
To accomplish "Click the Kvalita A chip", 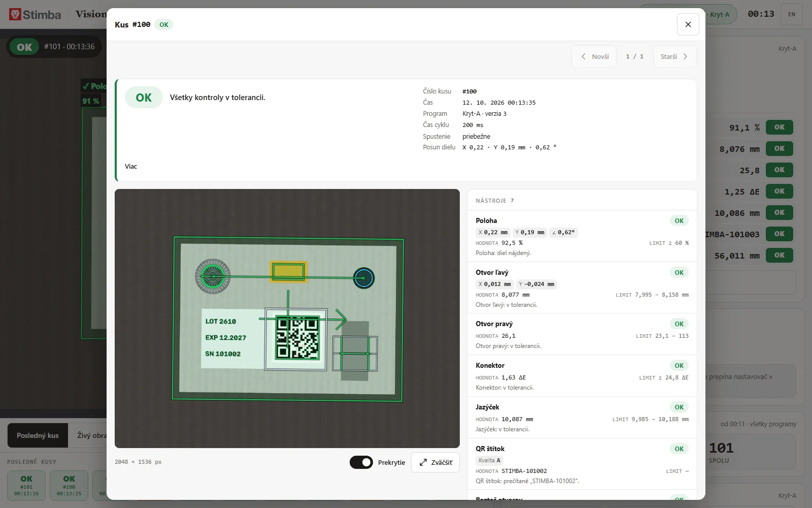I will pyautogui.click(x=490, y=460).
